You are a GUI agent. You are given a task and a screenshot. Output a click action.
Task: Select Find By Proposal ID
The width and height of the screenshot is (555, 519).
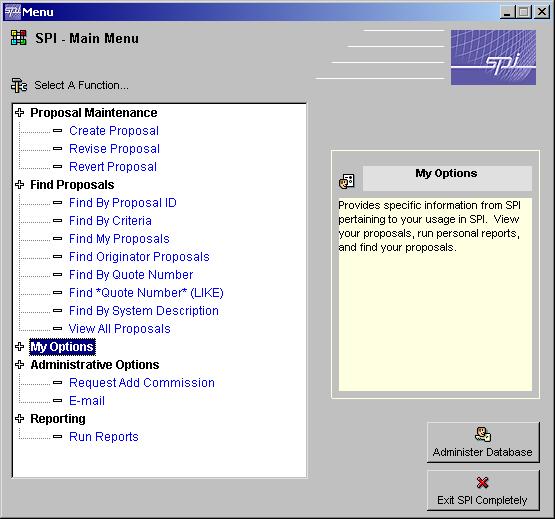pyautogui.click(x=123, y=203)
